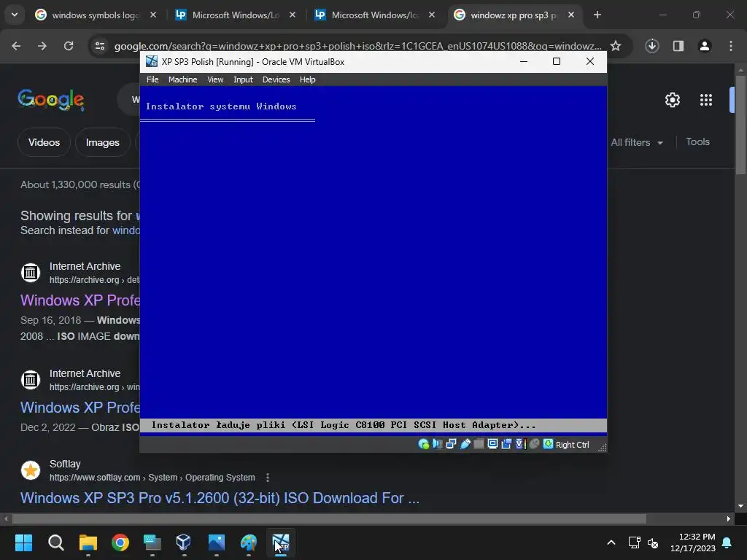This screenshot has height=560, width=747.
Task: Click the Google logo
Action: (51, 99)
